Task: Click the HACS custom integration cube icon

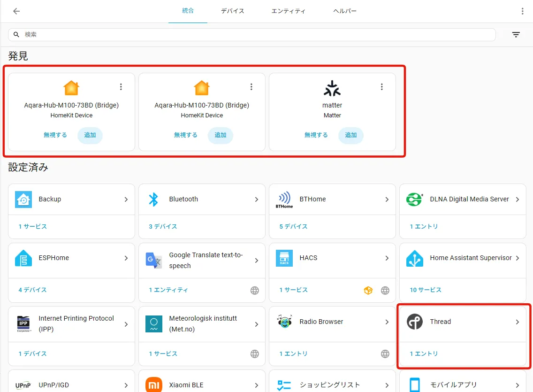Action: point(368,290)
